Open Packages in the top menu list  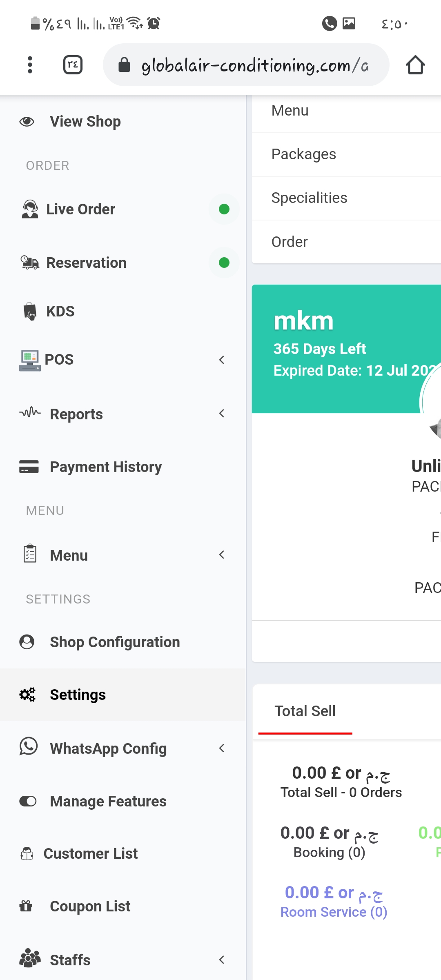304,154
